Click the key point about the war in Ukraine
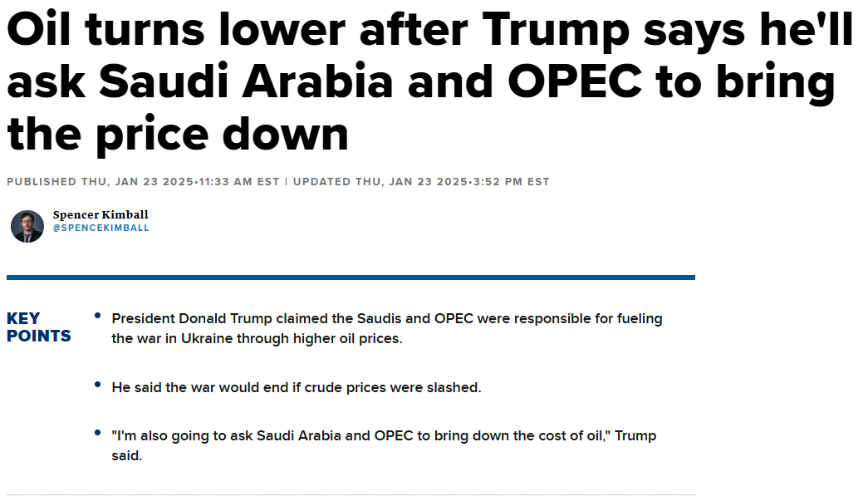 (387, 328)
